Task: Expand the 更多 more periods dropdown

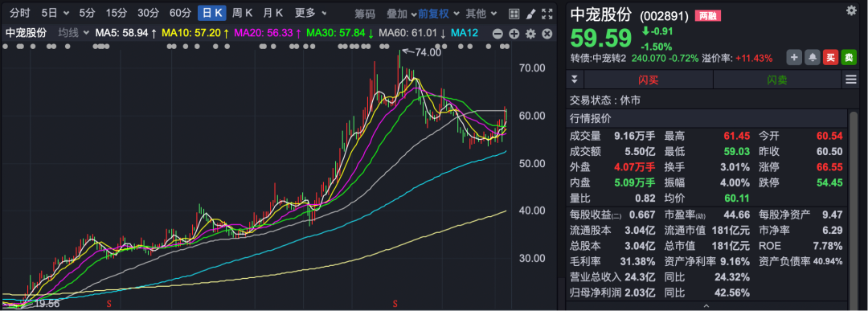Action: [x=310, y=14]
